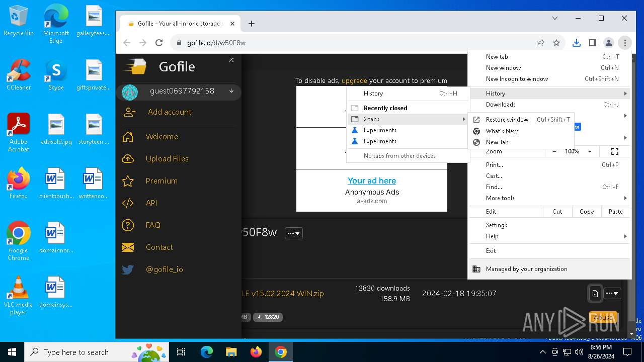Image resolution: width=644 pixels, height=362 pixels.
Task: Open folder options dropdown next to w50F8w
Action: click(294, 233)
